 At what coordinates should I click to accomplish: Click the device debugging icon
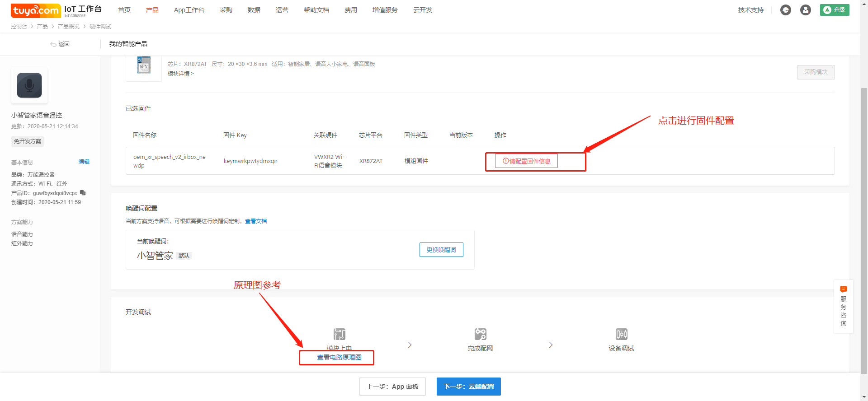coord(621,334)
